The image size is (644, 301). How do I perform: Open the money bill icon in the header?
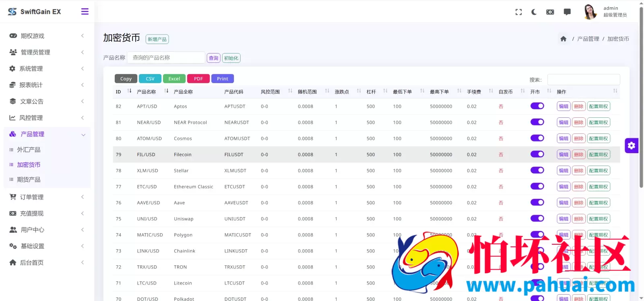click(550, 12)
